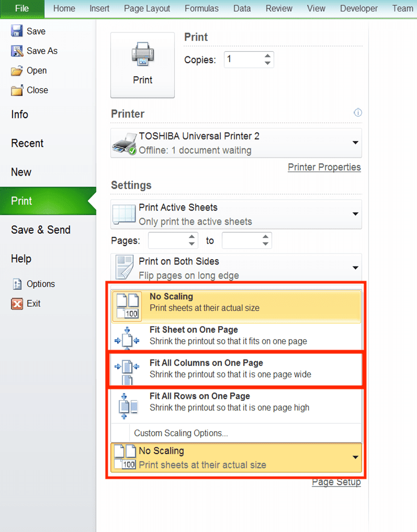This screenshot has width=417, height=532.
Task: Click the Print Active Sheets grid icon
Action: click(x=124, y=214)
